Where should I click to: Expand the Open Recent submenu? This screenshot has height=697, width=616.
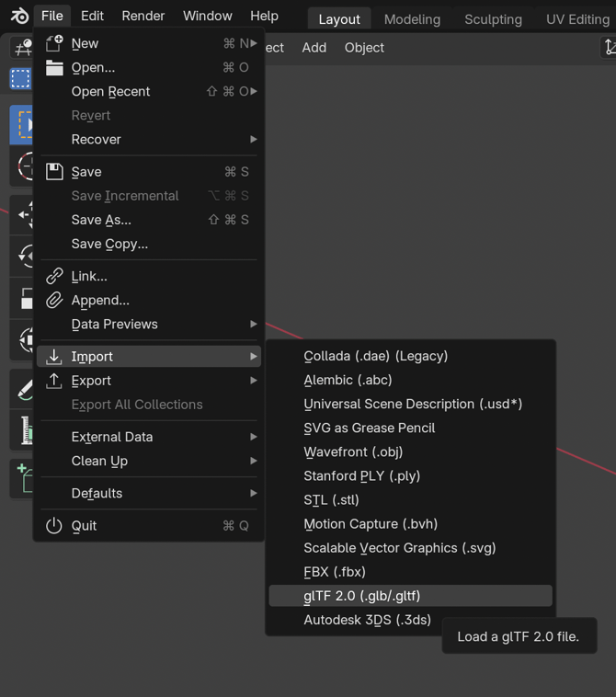[254, 91]
